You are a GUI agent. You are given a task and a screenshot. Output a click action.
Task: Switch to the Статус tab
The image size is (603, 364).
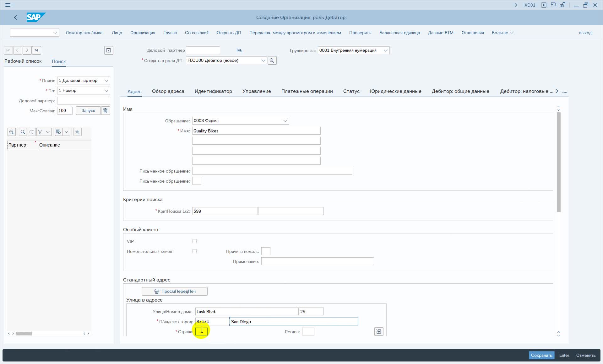point(351,91)
